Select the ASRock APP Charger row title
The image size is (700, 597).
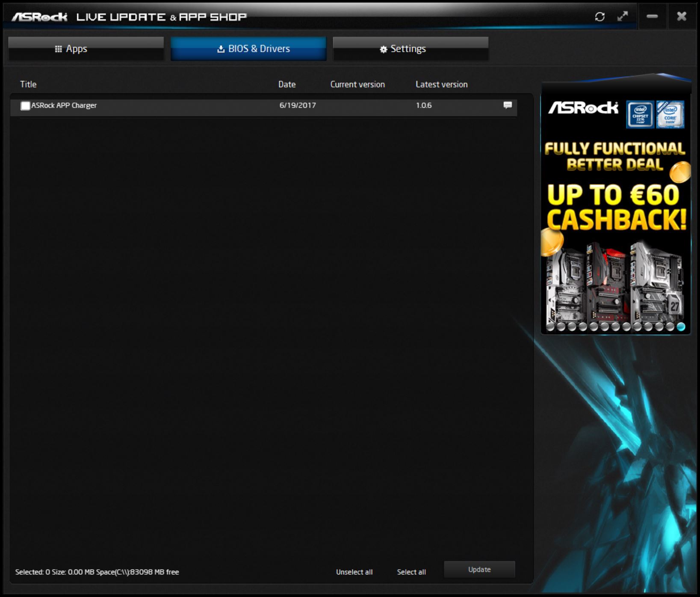pos(64,105)
